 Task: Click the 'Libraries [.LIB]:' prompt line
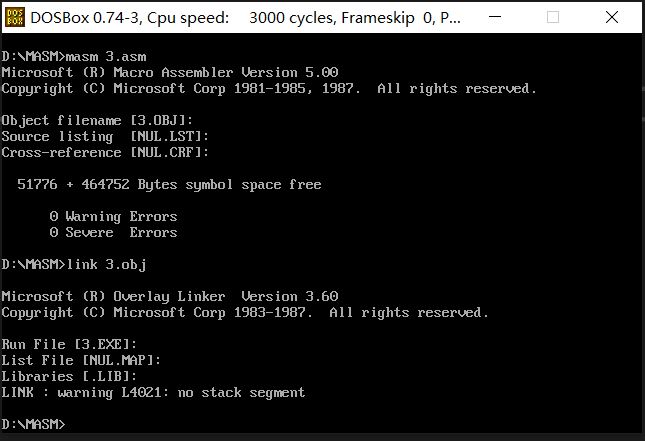pyautogui.click(x=69, y=376)
